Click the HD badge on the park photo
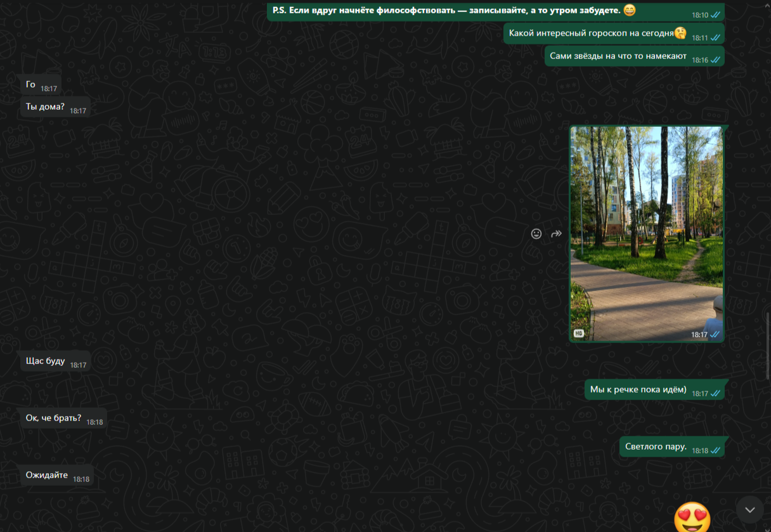The height and width of the screenshot is (532, 771). [x=579, y=334]
